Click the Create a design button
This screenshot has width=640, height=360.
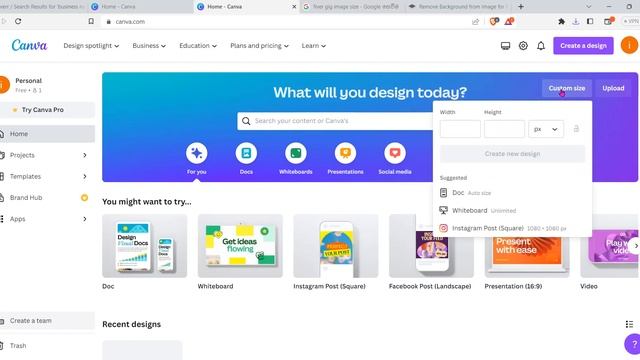pyautogui.click(x=583, y=46)
